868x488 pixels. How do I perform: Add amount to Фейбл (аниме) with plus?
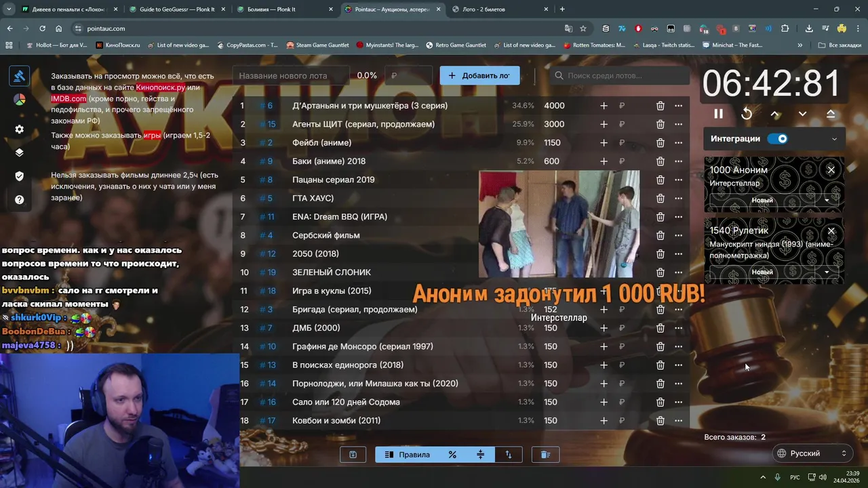[604, 143]
